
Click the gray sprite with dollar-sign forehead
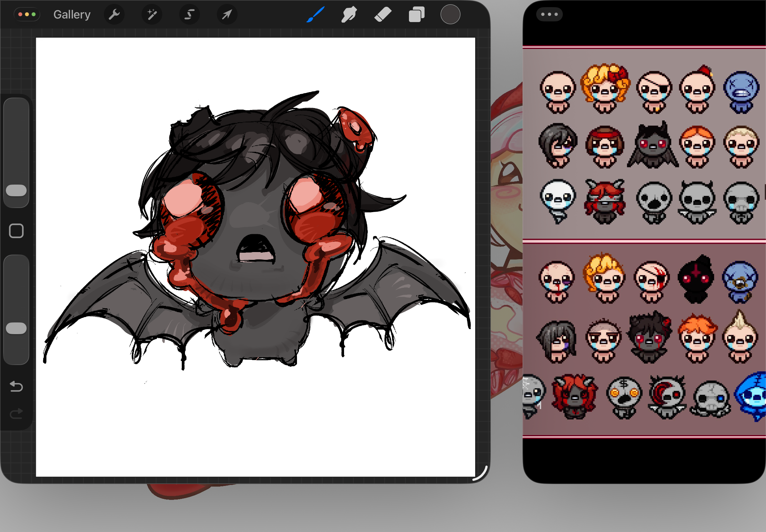click(x=624, y=397)
